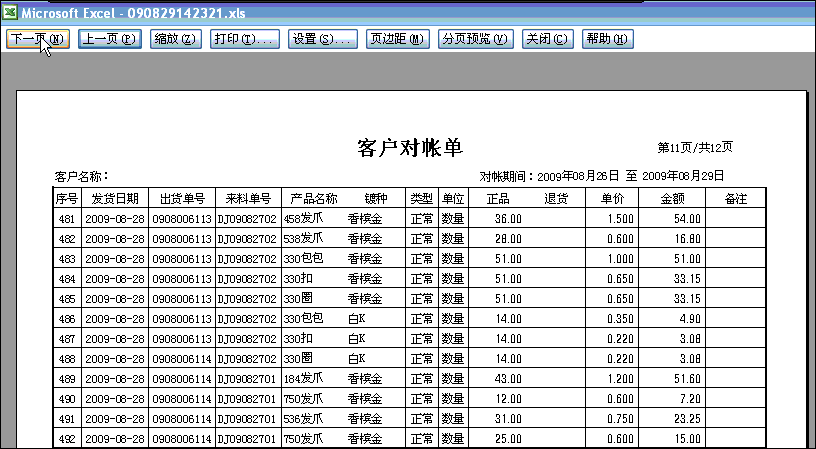Click quantity 12.00 in row 490
This screenshot has height=449, width=816.
point(508,399)
